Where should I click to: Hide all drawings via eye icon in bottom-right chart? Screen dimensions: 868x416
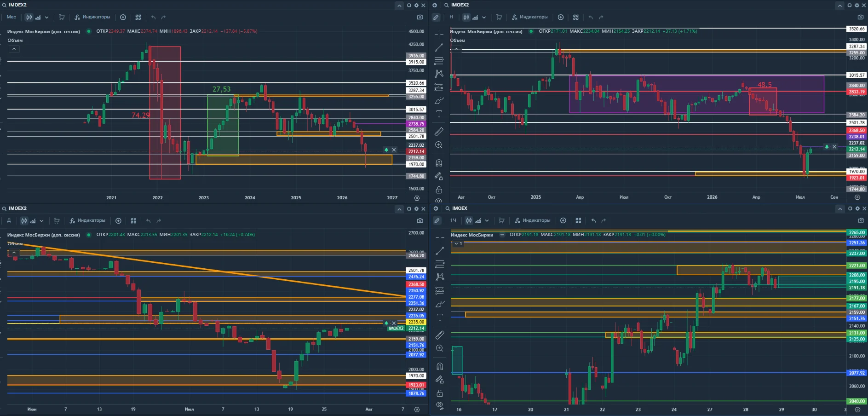coord(440,405)
